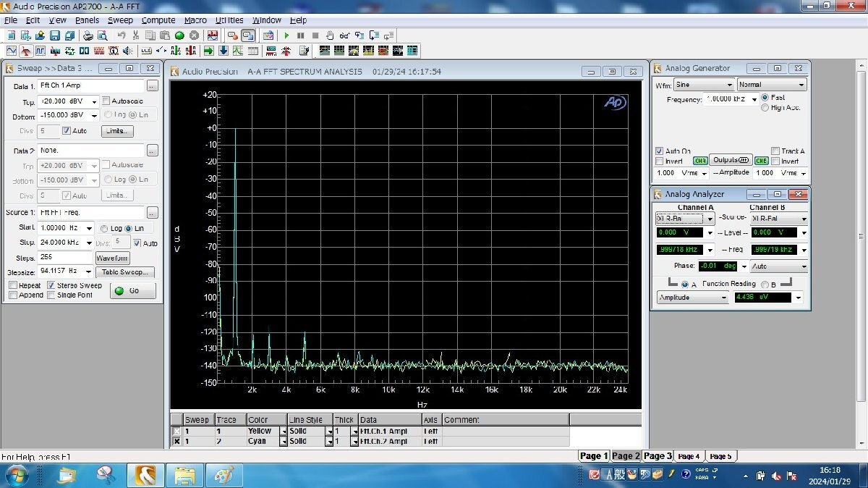The height and width of the screenshot is (488, 868).
Task: Switch to the Page 3 tab
Action: [658, 456]
